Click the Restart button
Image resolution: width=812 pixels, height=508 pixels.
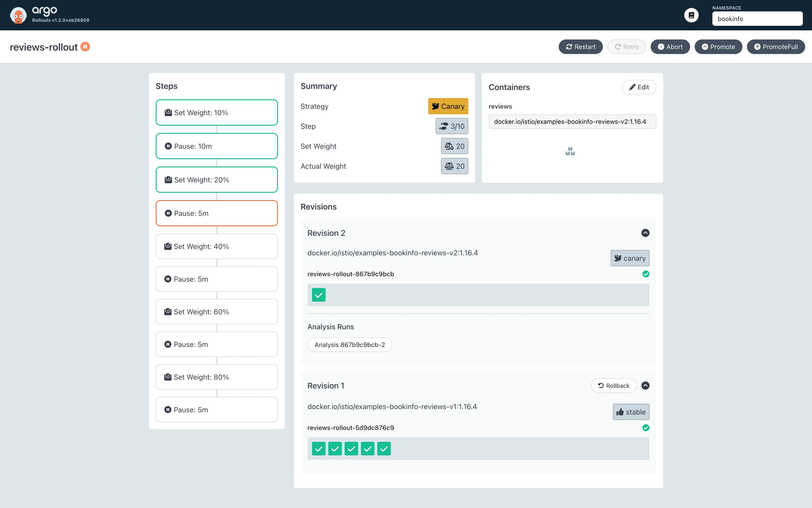pyautogui.click(x=580, y=47)
